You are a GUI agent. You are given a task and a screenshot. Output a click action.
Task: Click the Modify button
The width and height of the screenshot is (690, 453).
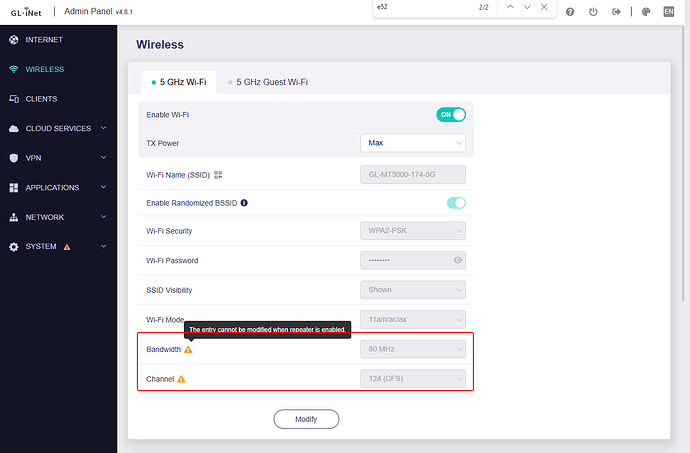(x=306, y=419)
